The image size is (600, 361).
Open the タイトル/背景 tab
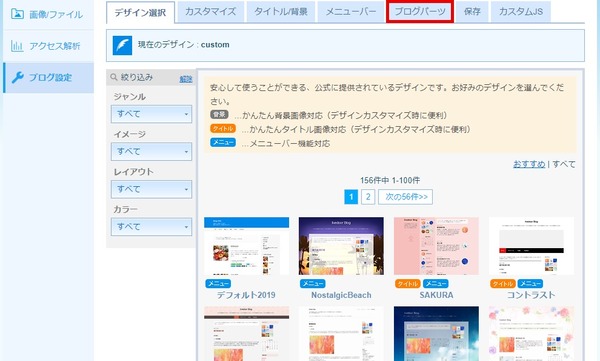click(x=281, y=12)
